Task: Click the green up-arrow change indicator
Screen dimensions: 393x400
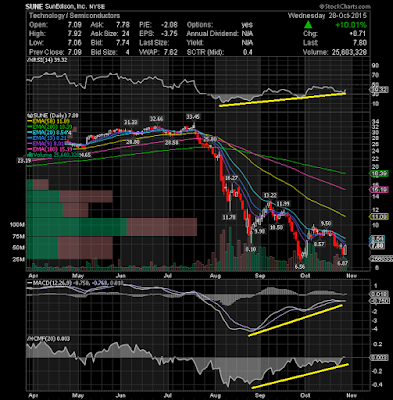Action: [x=308, y=25]
